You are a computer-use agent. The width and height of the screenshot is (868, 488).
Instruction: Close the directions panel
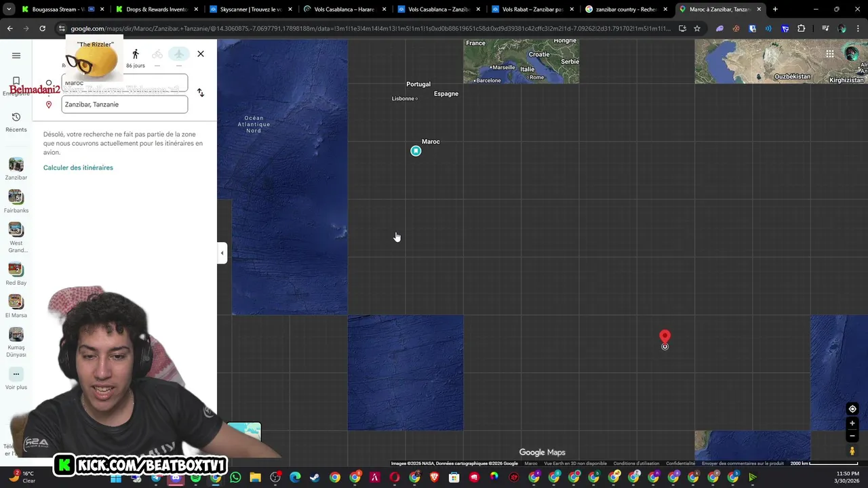[201, 54]
